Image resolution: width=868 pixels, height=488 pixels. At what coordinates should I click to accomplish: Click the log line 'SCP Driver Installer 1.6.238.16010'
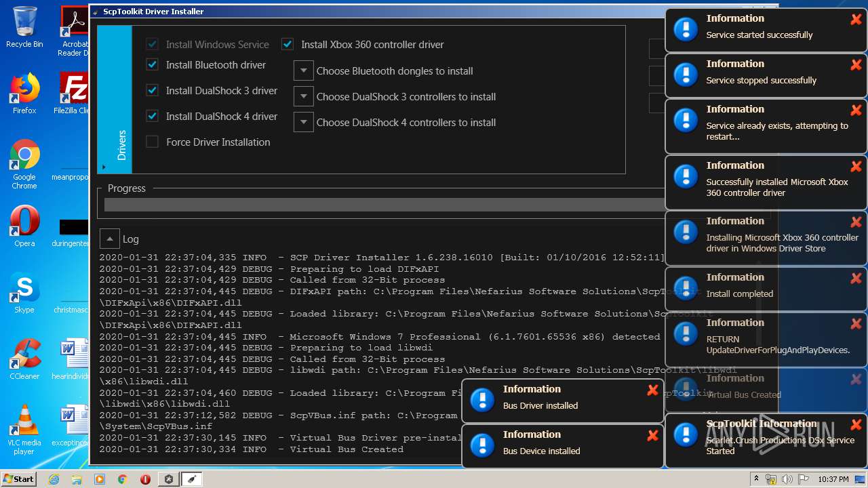coord(382,258)
